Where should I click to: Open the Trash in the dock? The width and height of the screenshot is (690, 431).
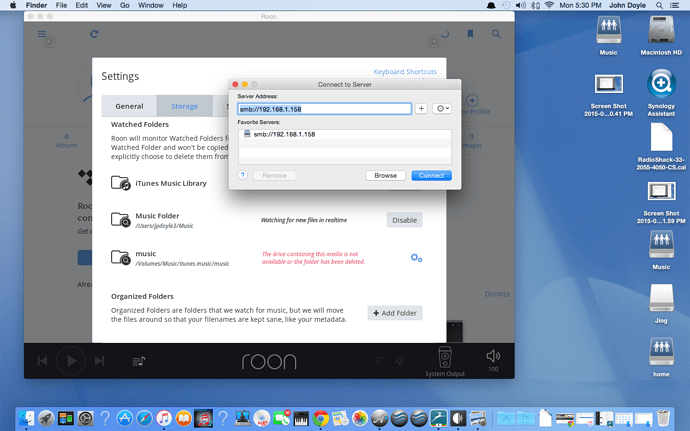(663, 417)
